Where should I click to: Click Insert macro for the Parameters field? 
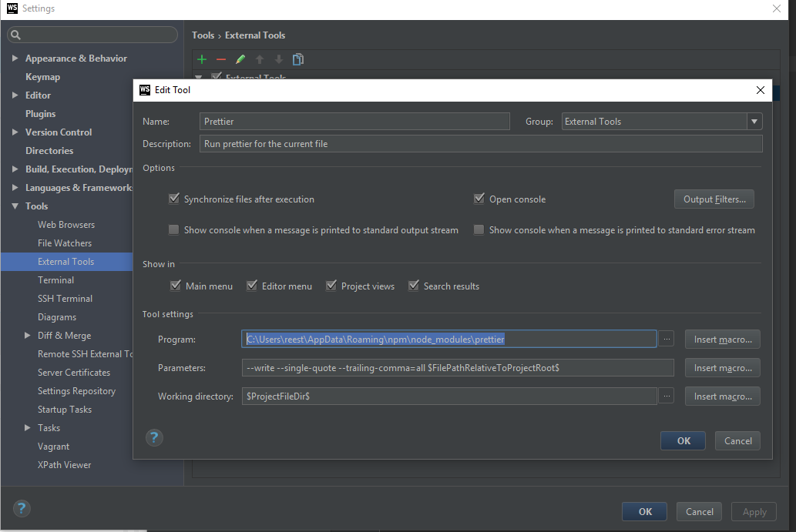tap(723, 368)
